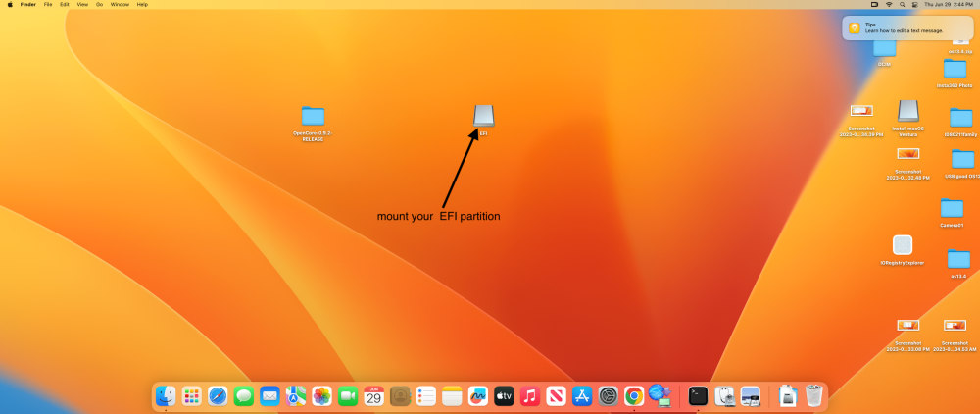
Task: Open the EFI volume on desktop
Action: point(484,116)
